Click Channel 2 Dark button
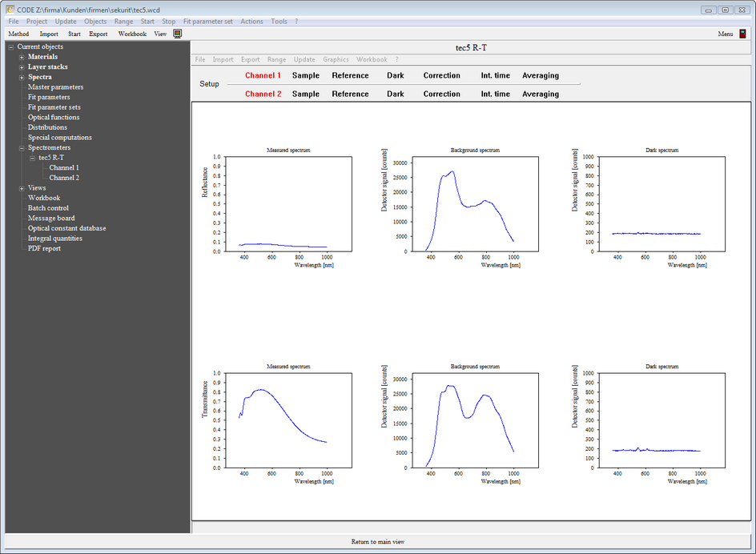 click(395, 94)
